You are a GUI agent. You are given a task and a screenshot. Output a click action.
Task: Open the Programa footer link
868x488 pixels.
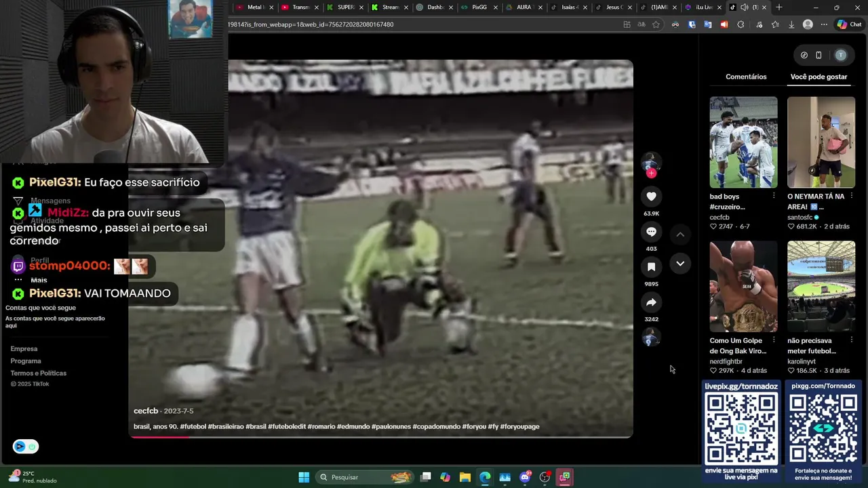[x=26, y=361]
